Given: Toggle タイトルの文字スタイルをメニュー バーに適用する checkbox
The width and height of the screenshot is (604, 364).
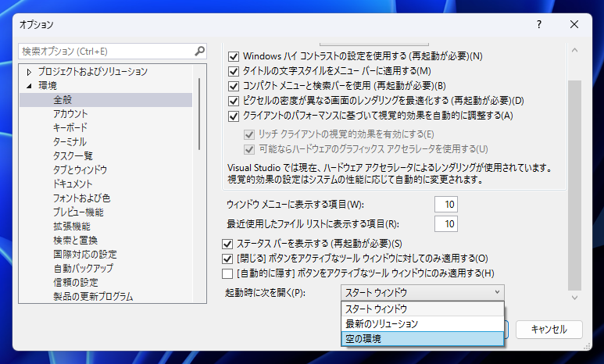Looking at the screenshot, I should pos(234,71).
